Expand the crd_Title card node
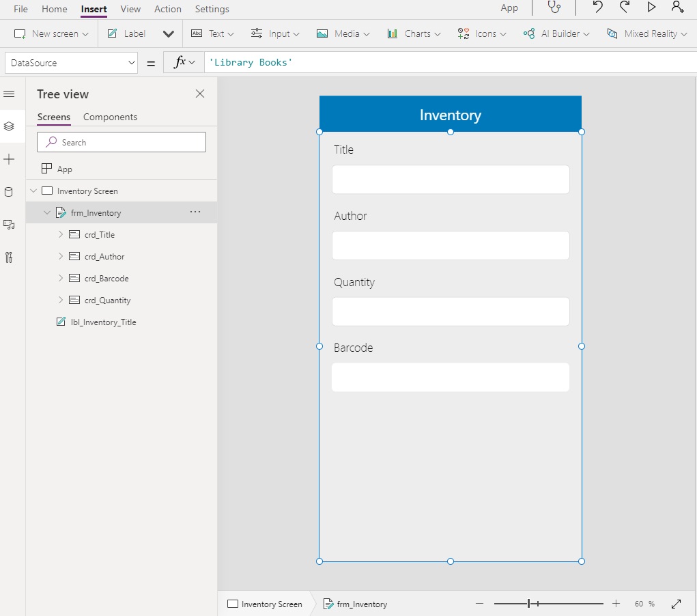697x616 pixels. pyautogui.click(x=60, y=234)
